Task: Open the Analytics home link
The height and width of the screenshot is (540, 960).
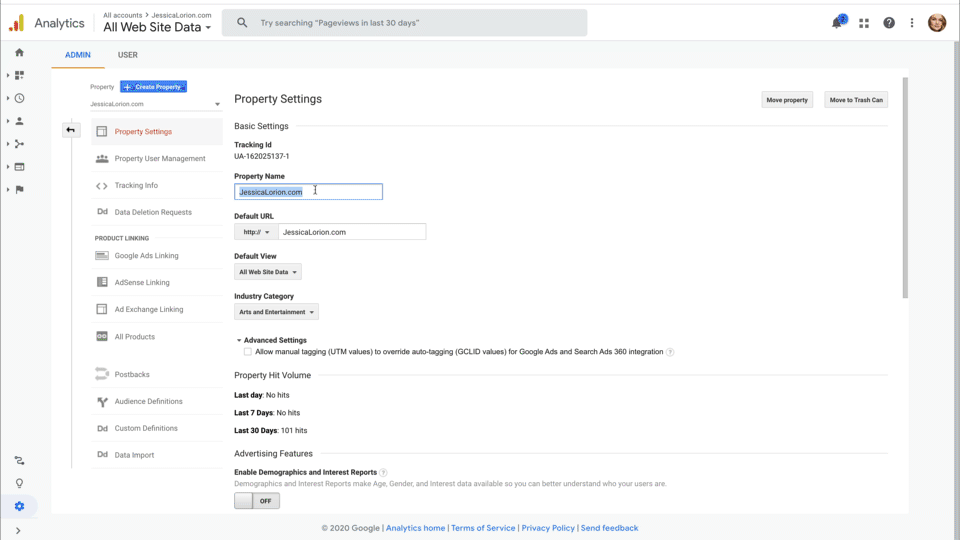Action: click(415, 528)
